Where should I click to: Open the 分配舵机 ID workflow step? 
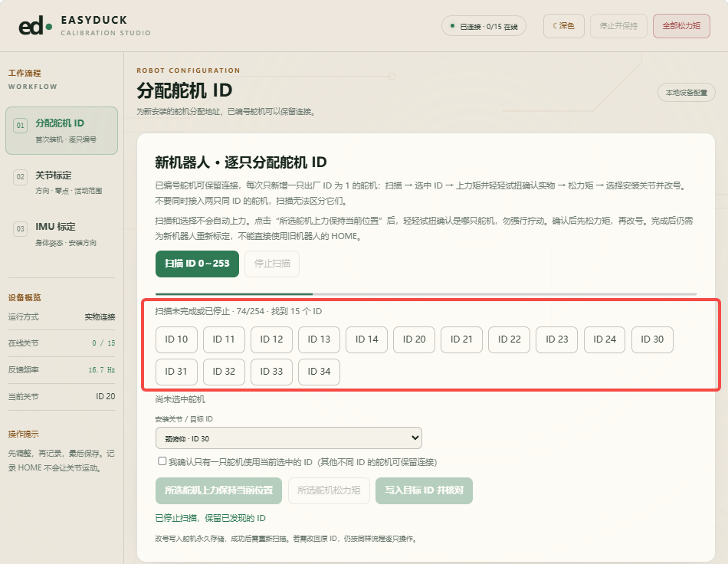(62, 130)
